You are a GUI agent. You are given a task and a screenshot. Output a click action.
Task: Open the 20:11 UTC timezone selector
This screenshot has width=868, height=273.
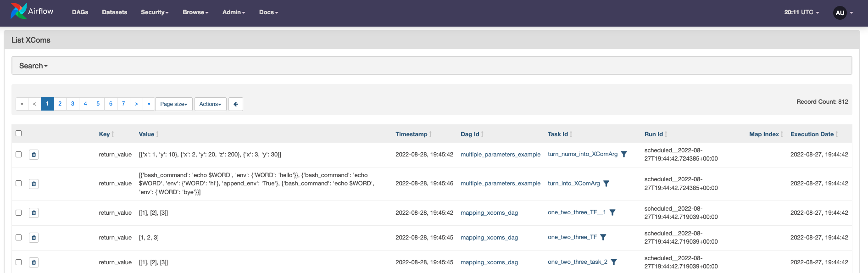pyautogui.click(x=801, y=12)
